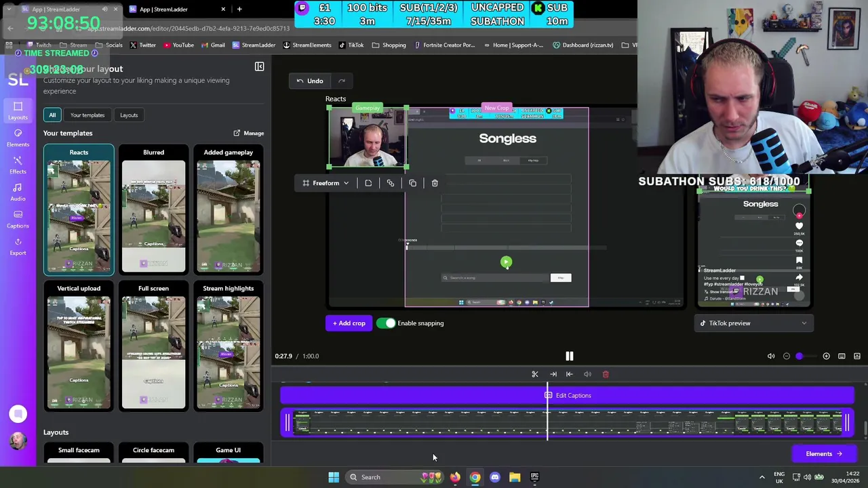Click the redo arrow next to Undo
Image resolution: width=868 pixels, height=488 pixels.
click(342, 81)
